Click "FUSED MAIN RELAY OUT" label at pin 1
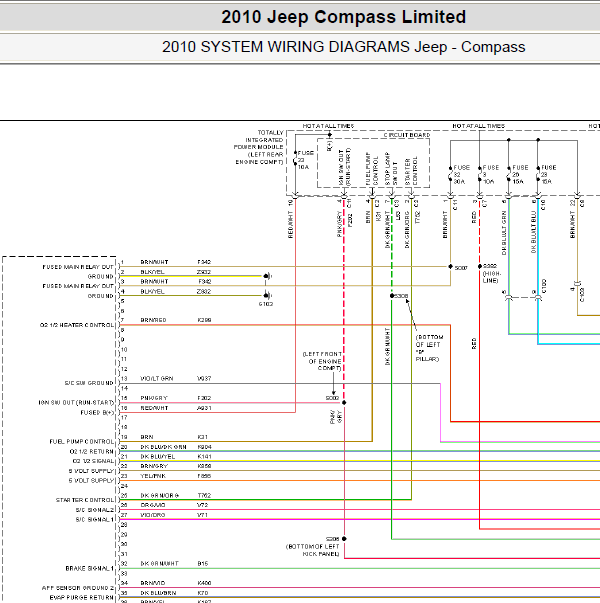Image resolution: width=600 pixels, height=603 pixels. coord(78,267)
